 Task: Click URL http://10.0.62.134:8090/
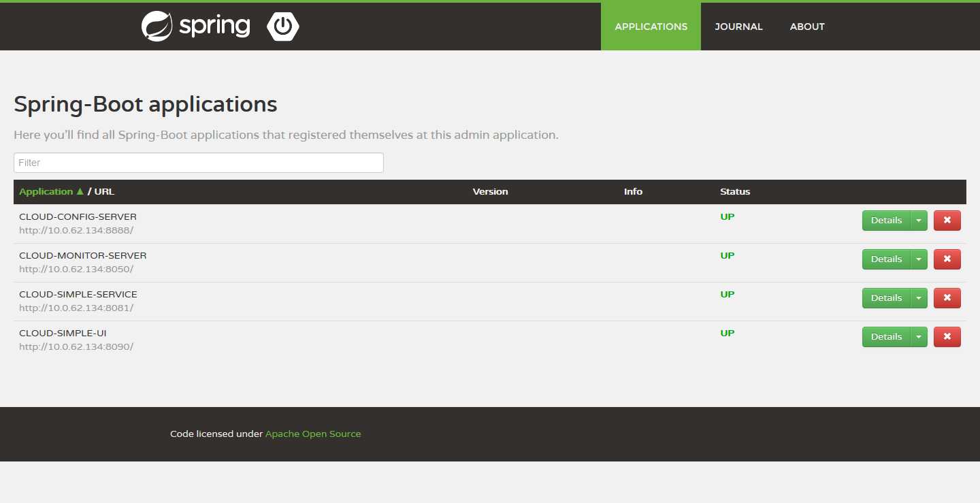76,346
